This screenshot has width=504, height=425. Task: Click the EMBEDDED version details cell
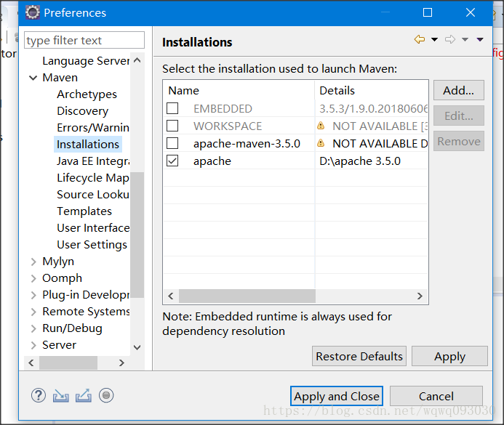371,108
